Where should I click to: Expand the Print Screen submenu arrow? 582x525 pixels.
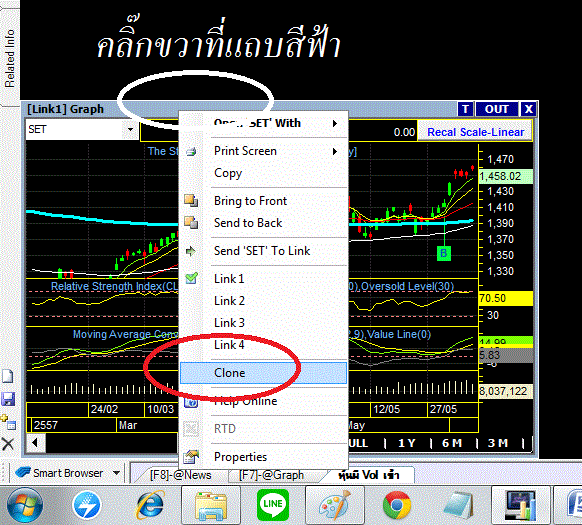pyautogui.click(x=335, y=151)
